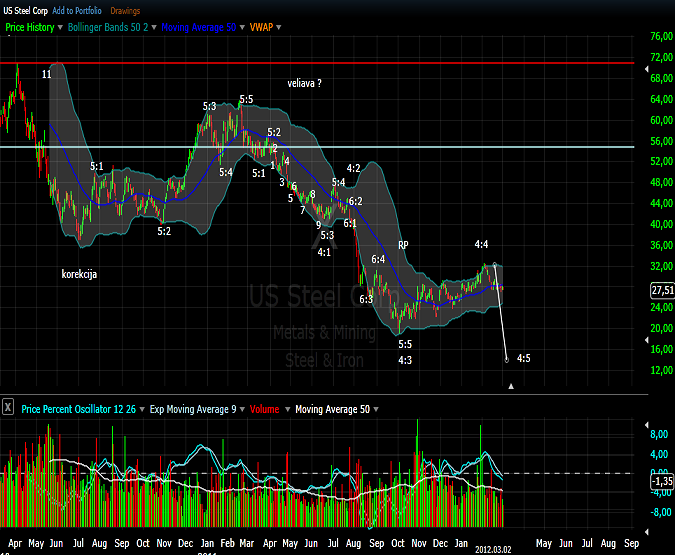The height and width of the screenshot is (555, 675).
Task: Click the up-triangle panel resize handle
Action: pyautogui.click(x=511, y=385)
